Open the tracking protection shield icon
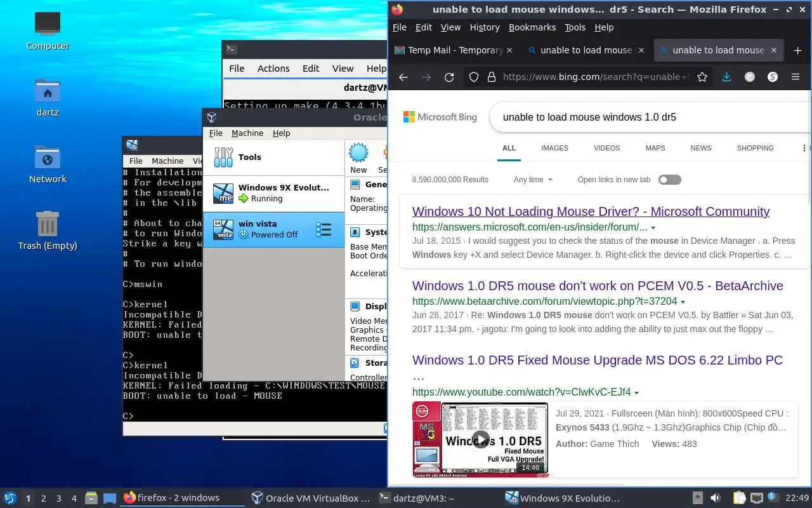Screen dimensions: 812x508 [x=474, y=77]
